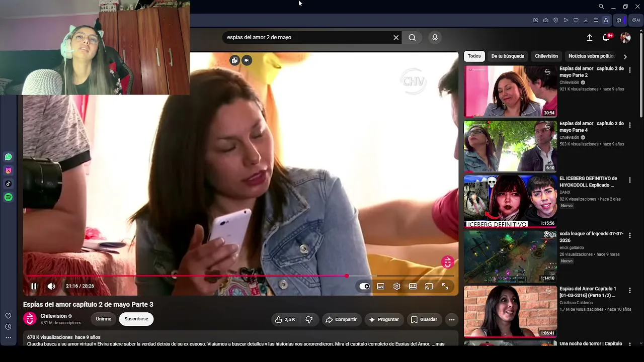Select the 'Todos' filter chip
644x362 pixels.
(474, 56)
